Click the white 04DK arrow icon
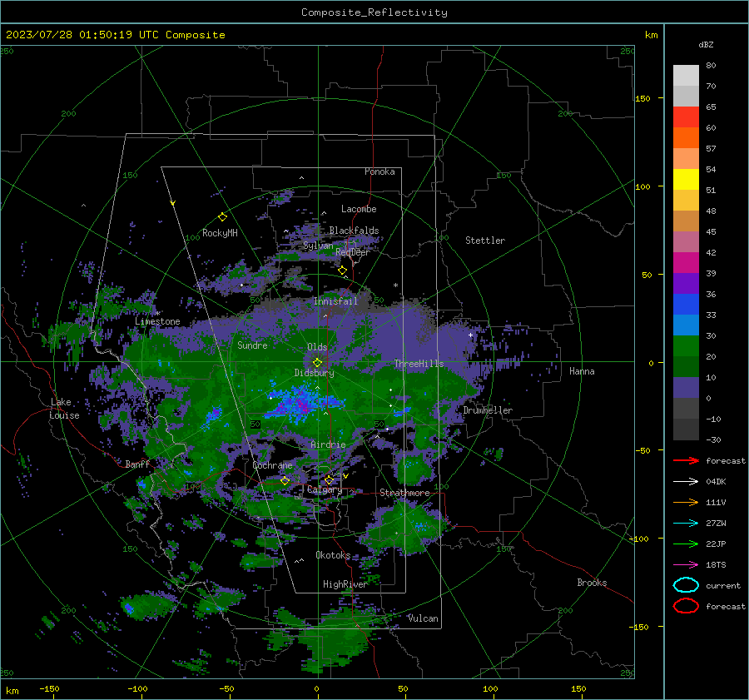Image resolution: width=749 pixels, height=700 pixels. click(686, 481)
